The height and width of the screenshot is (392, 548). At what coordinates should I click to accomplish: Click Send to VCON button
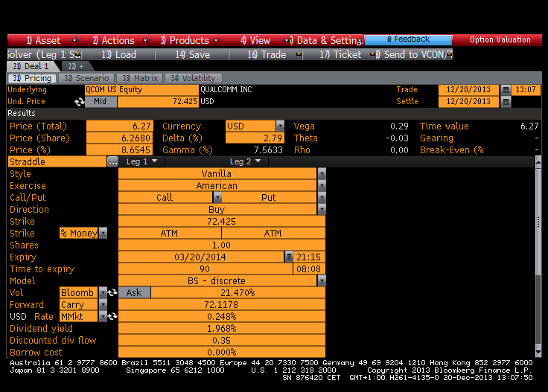(415, 55)
